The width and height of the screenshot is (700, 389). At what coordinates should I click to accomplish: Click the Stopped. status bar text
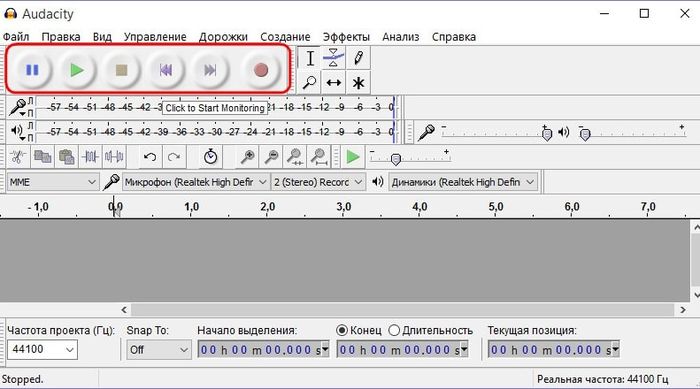[x=22, y=379]
